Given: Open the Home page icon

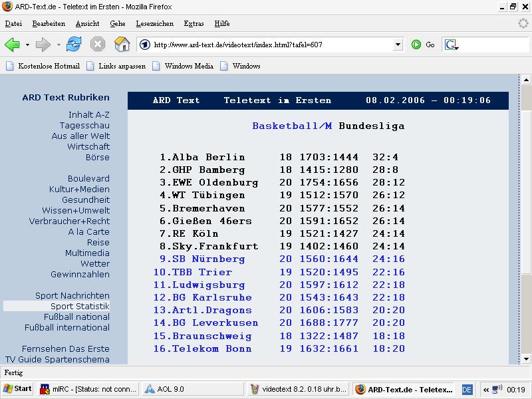Looking at the screenshot, I should click(x=122, y=44).
